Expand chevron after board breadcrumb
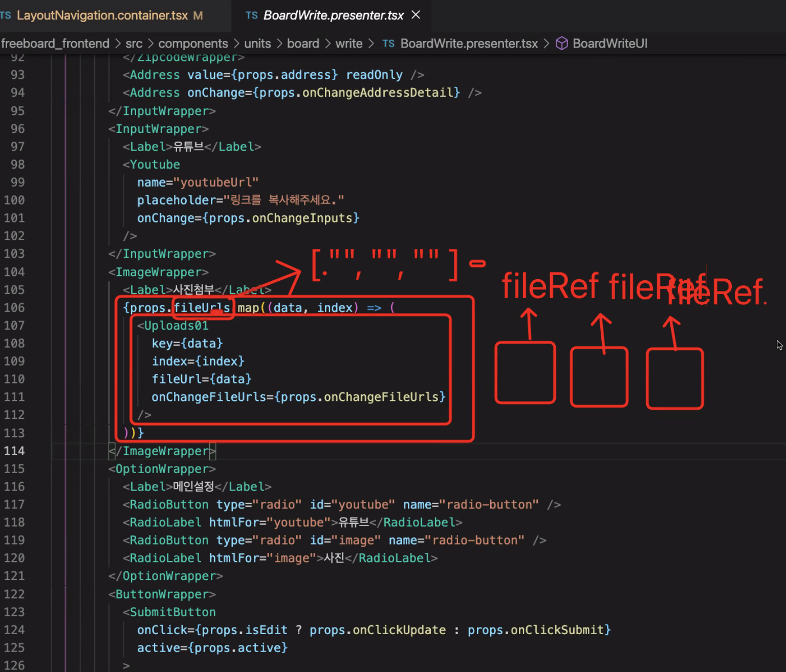 (327, 43)
